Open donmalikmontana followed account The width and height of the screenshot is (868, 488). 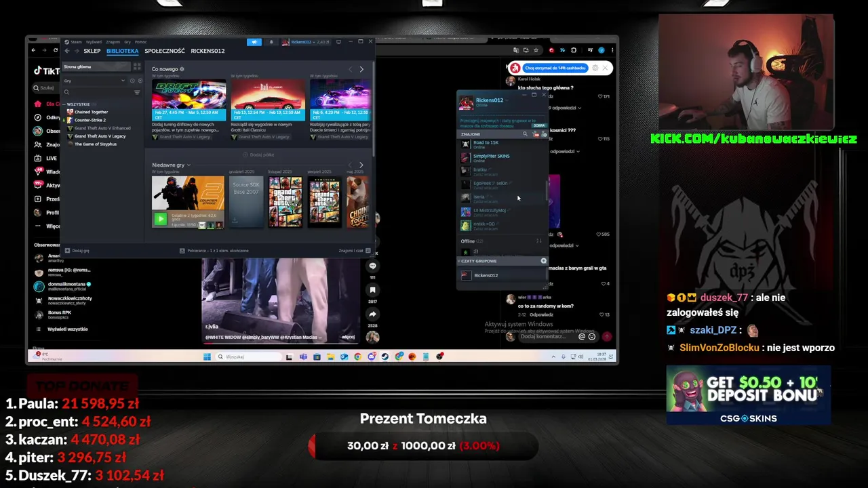pos(62,286)
